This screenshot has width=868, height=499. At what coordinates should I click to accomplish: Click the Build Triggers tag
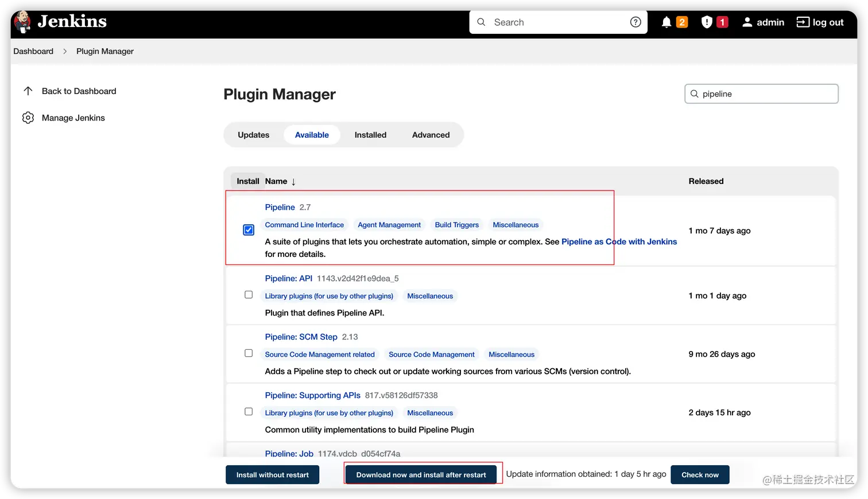pyautogui.click(x=457, y=225)
